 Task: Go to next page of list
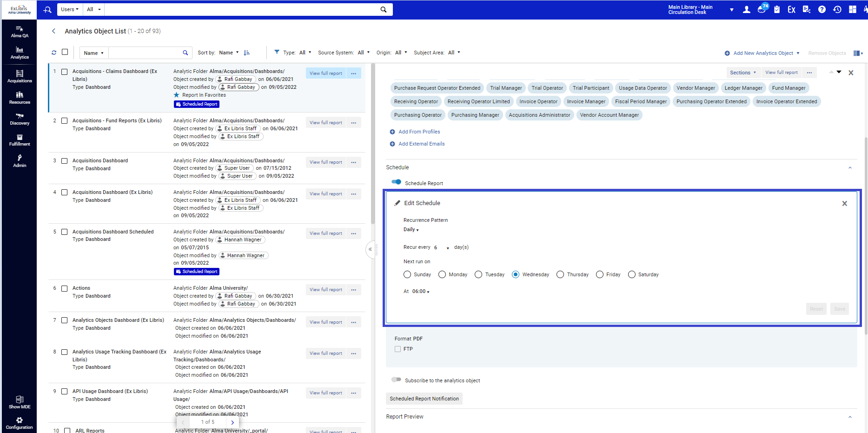pyautogui.click(x=232, y=422)
